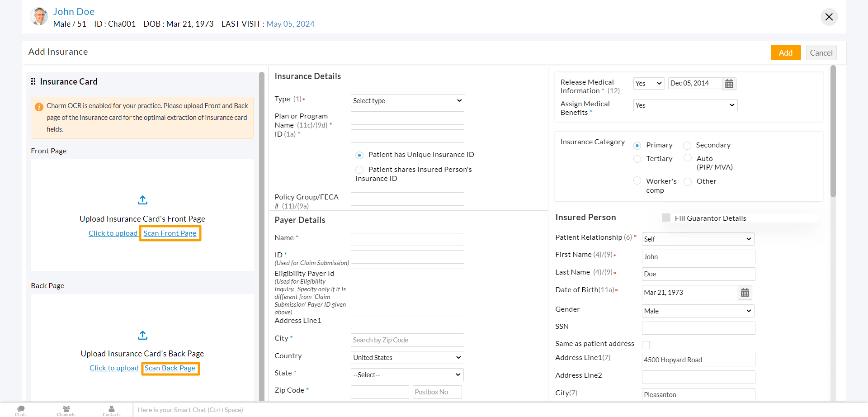
Task: Activate the Scan Front Page link
Action: click(170, 233)
